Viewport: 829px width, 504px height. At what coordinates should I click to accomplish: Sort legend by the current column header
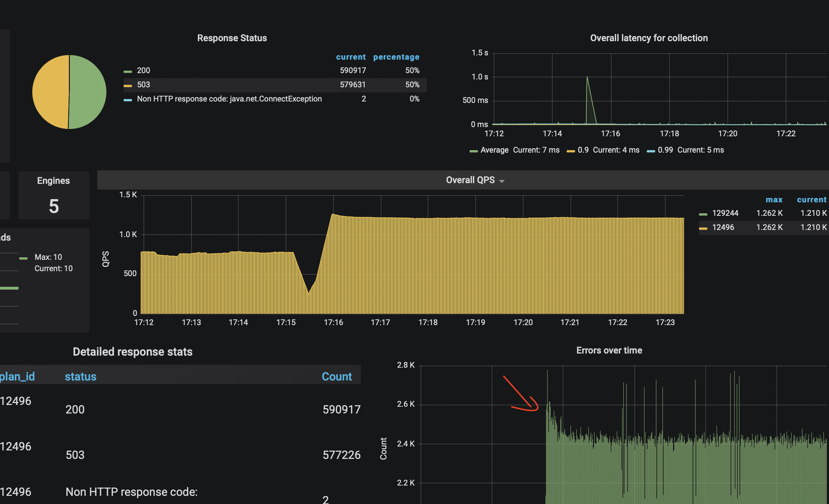(x=351, y=57)
